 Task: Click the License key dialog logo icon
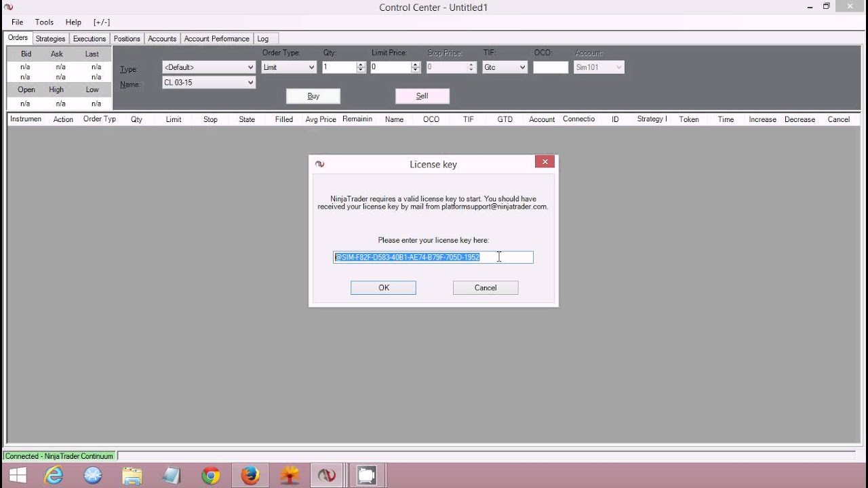coord(320,164)
